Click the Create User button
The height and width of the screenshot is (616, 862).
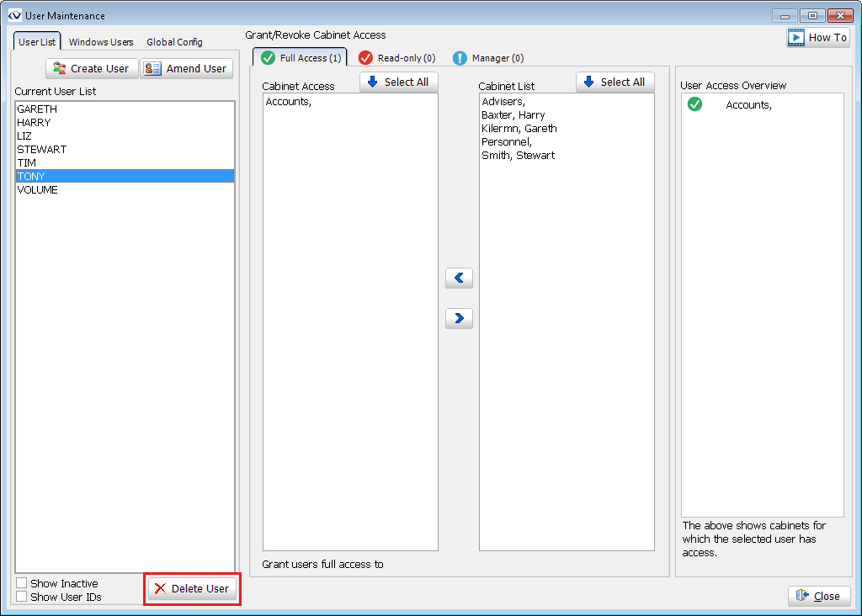point(92,69)
